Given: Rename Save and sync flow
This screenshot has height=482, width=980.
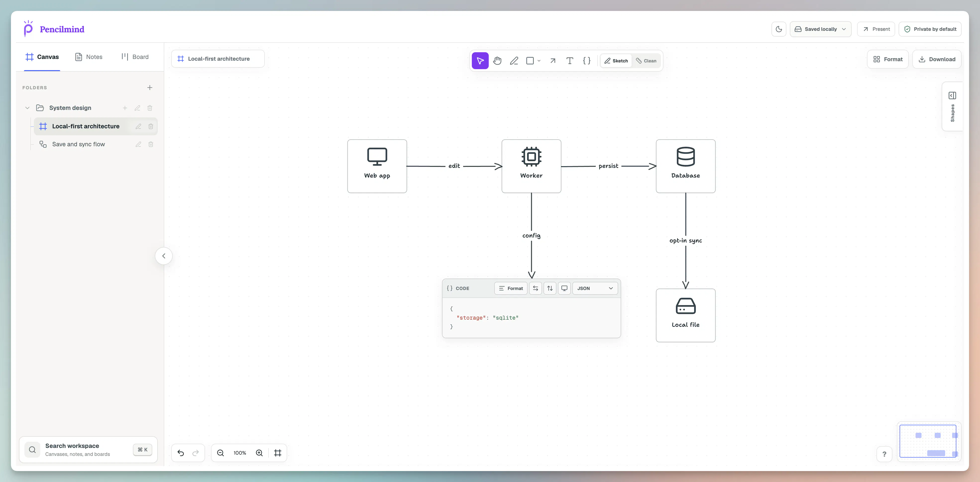Looking at the screenshot, I should click(138, 145).
